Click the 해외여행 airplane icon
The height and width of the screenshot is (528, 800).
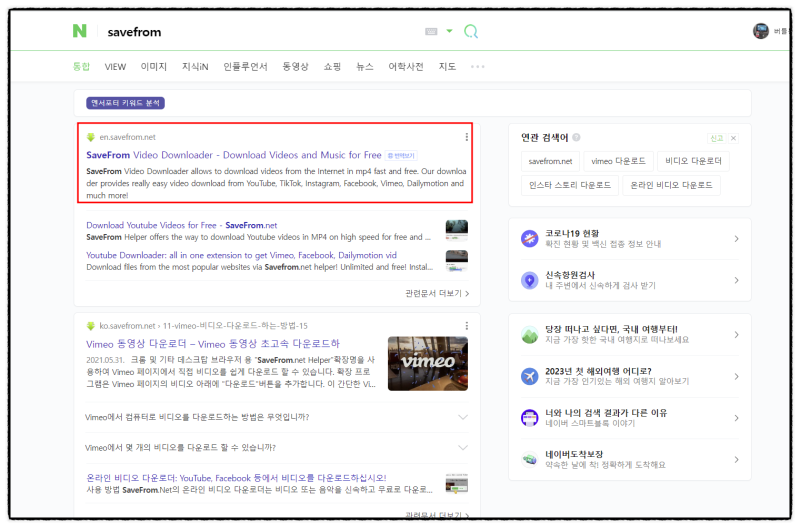click(530, 376)
